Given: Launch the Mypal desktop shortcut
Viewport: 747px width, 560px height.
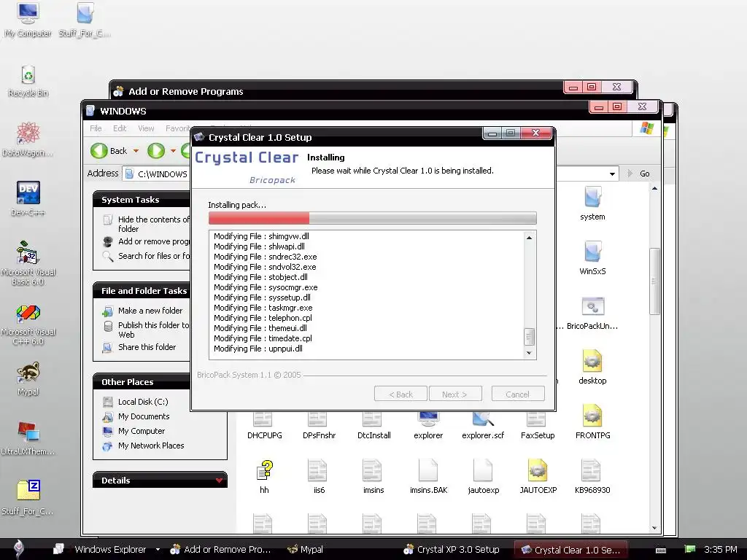Looking at the screenshot, I should click(x=28, y=379).
